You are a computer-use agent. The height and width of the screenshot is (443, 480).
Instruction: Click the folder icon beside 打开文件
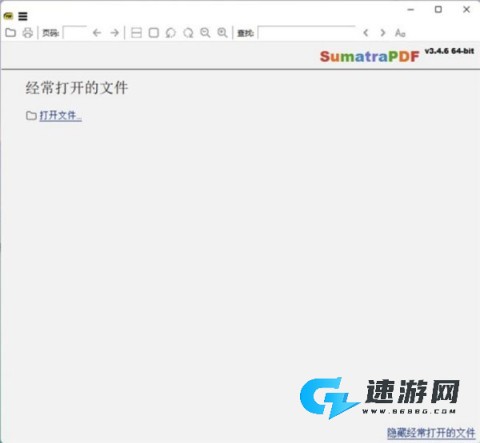(31, 116)
